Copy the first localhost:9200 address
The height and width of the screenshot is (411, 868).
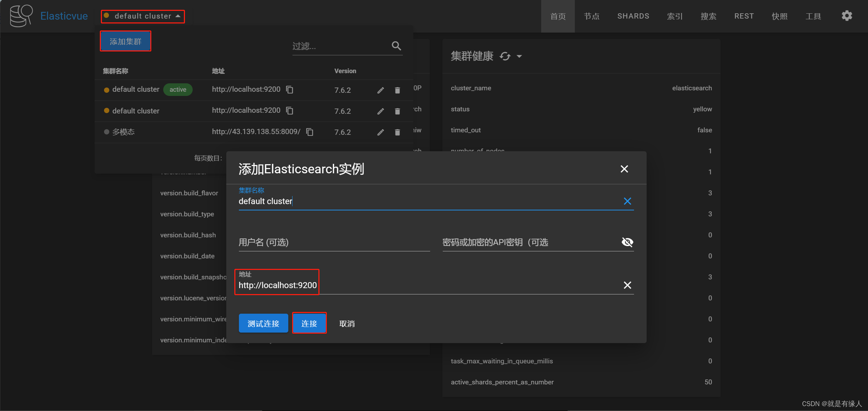(x=289, y=90)
